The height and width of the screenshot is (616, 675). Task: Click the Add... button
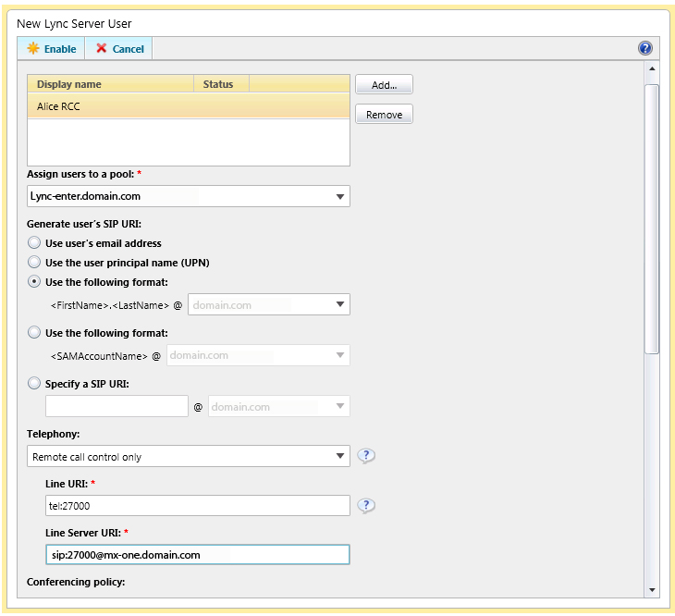pos(384,85)
